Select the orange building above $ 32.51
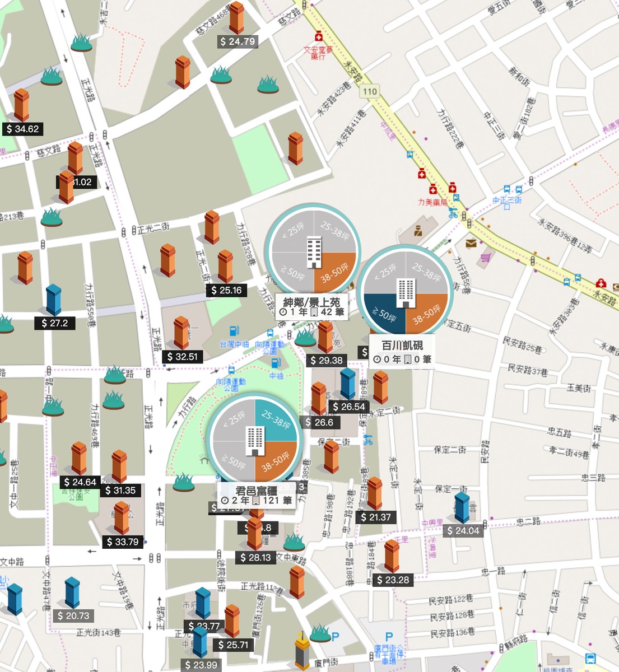Image resolution: width=619 pixels, height=672 pixels. (181, 333)
